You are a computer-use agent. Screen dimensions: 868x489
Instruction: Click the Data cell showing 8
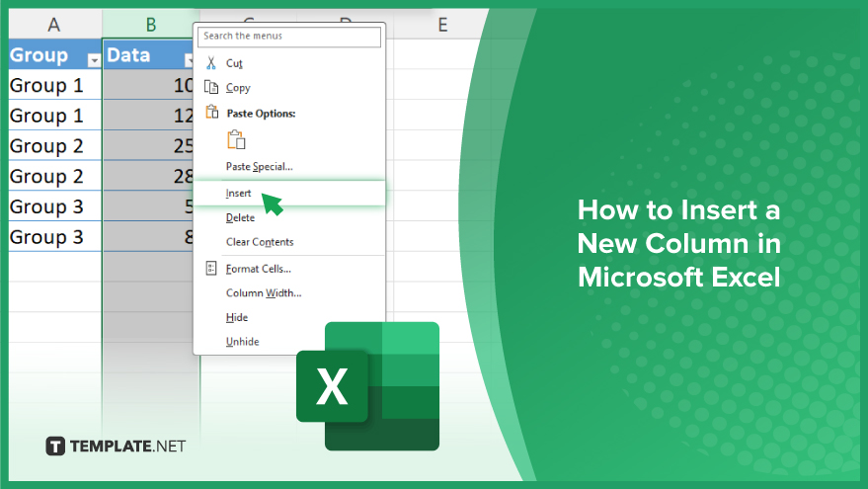148,237
